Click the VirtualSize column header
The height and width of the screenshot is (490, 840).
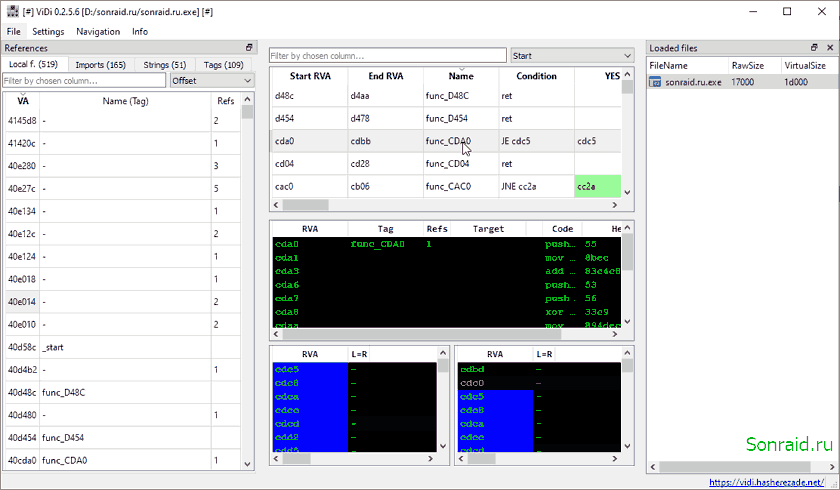(x=805, y=65)
